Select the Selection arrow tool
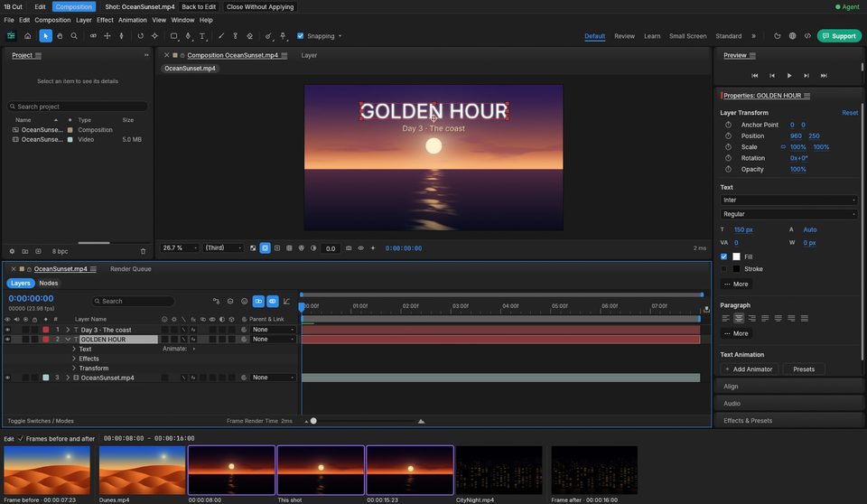This screenshot has height=504, width=867. [45, 36]
